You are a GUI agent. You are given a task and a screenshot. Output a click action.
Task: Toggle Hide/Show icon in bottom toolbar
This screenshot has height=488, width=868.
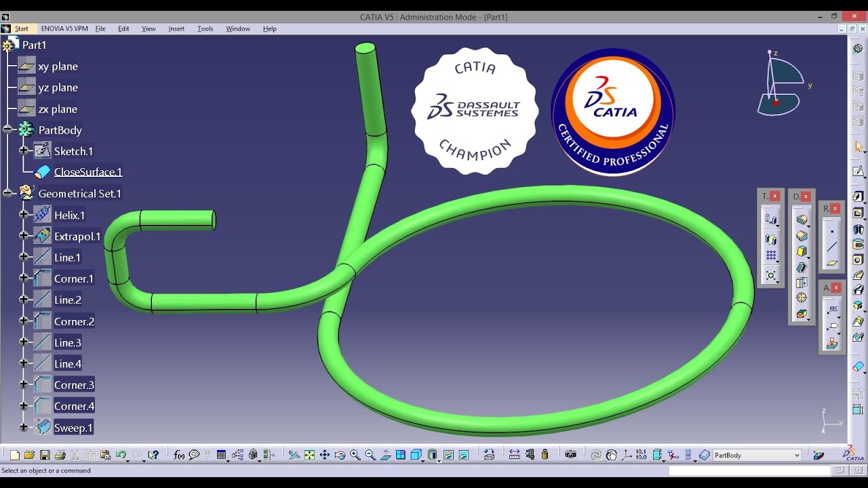click(448, 455)
